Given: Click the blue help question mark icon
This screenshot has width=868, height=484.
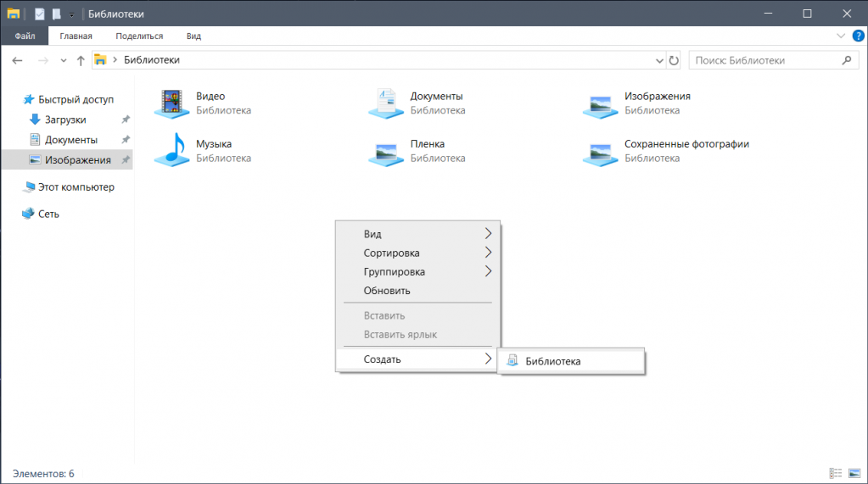Looking at the screenshot, I should 858,36.
